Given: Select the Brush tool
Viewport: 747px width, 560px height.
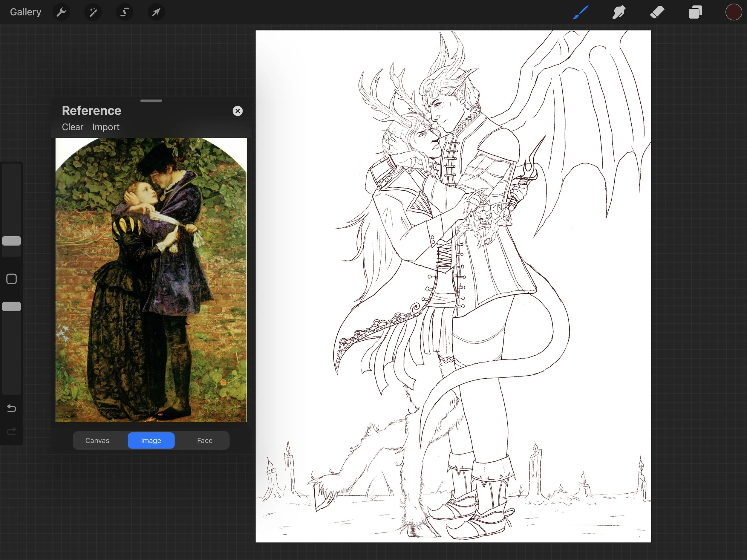Looking at the screenshot, I should tap(581, 13).
